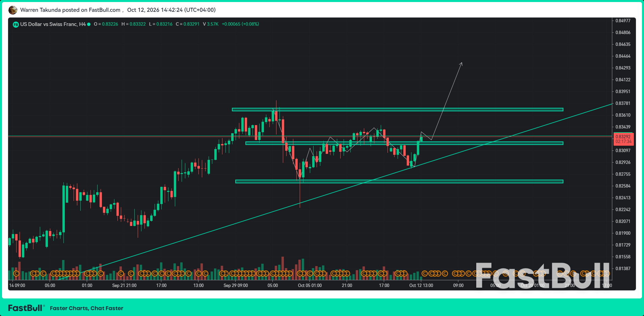Click the author name Warren Takunda
This screenshot has width=644, height=316.
coord(41,10)
